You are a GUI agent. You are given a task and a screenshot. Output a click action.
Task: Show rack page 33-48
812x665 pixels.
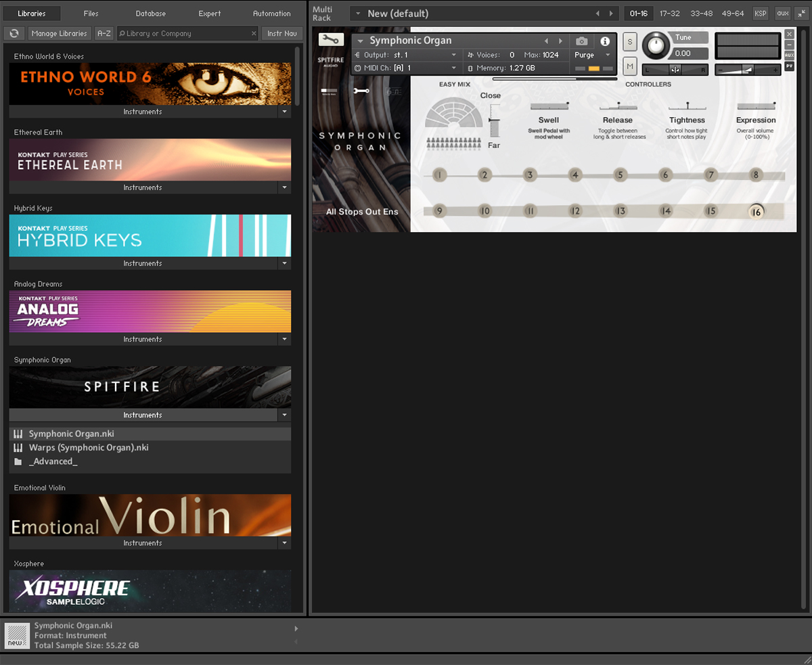702,14
